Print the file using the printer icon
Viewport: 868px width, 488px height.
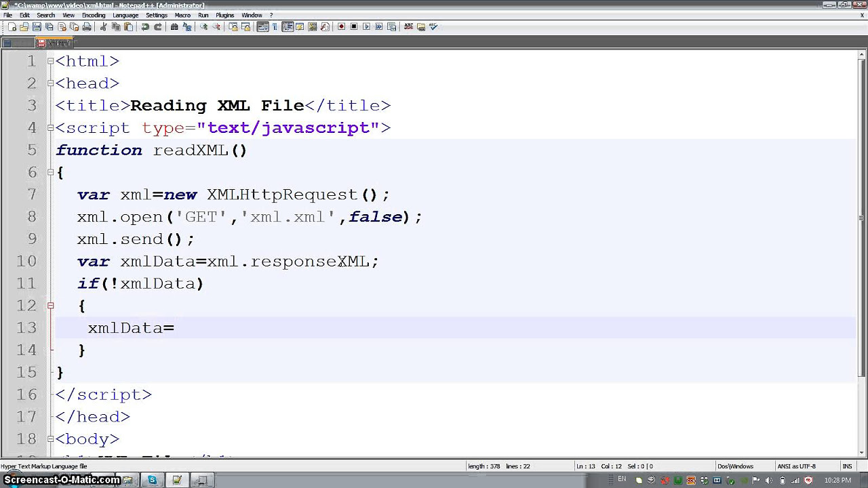click(86, 27)
